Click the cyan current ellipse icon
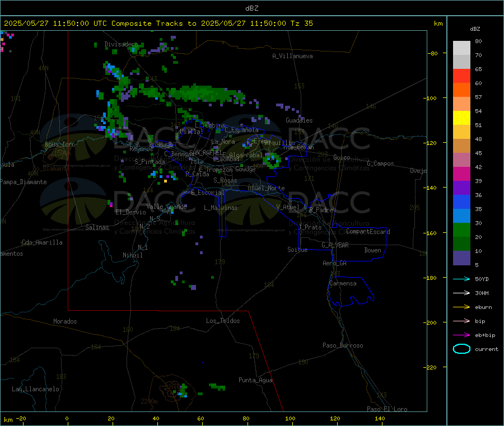 pyautogui.click(x=461, y=349)
